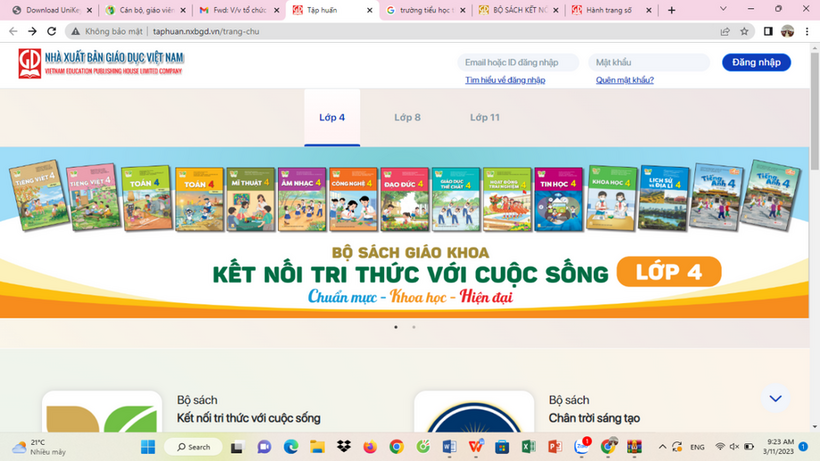Image resolution: width=820 pixels, height=461 pixels.
Task: Open the browser side panel icon
Action: 768,31
